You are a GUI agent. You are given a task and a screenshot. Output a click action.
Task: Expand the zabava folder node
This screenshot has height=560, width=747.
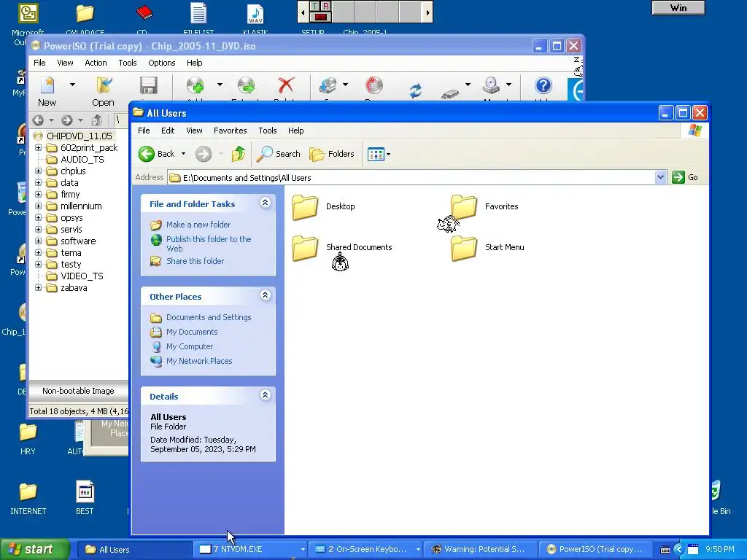coord(38,287)
